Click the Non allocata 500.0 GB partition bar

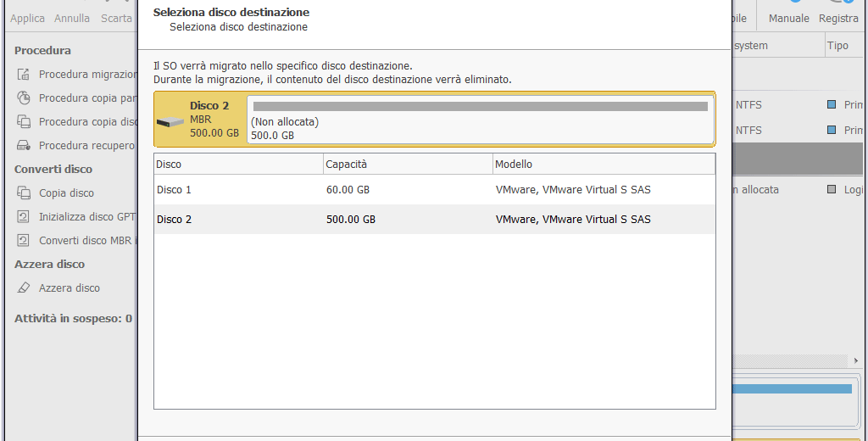coord(480,120)
